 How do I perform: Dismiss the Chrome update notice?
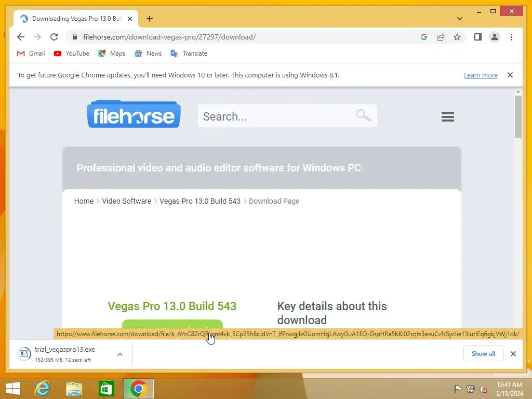pos(510,75)
